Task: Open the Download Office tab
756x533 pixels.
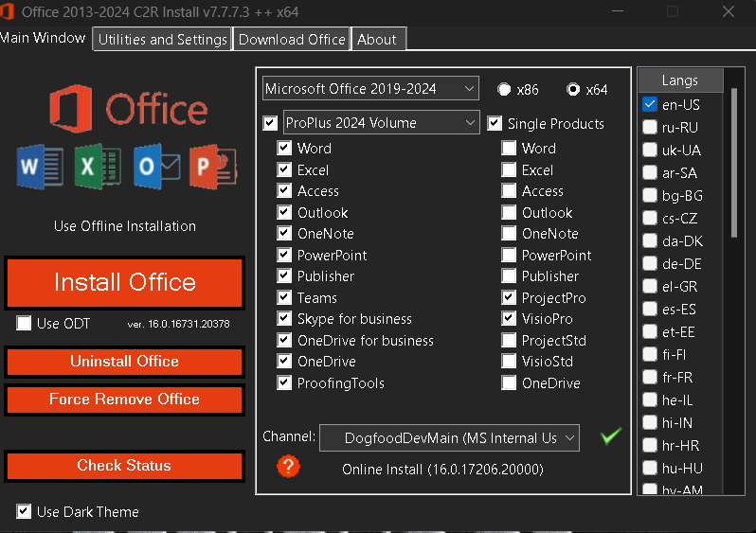Action: point(292,39)
